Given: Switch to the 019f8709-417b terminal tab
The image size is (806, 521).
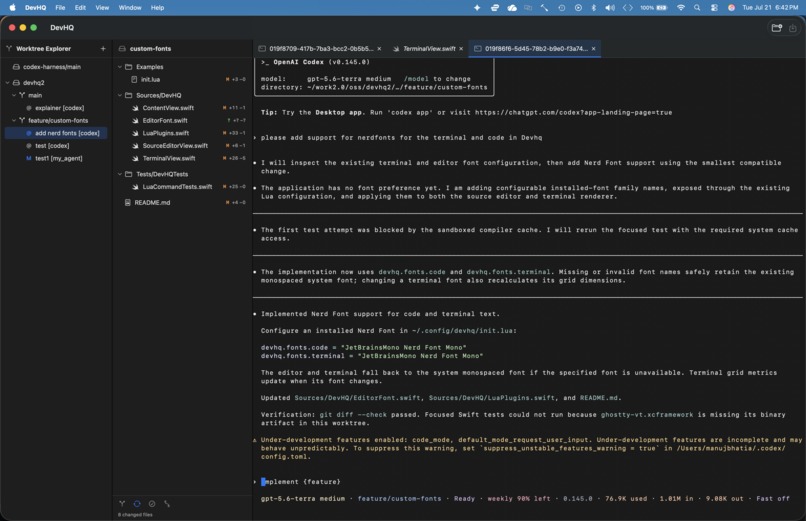Looking at the screenshot, I should click(321, 48).
